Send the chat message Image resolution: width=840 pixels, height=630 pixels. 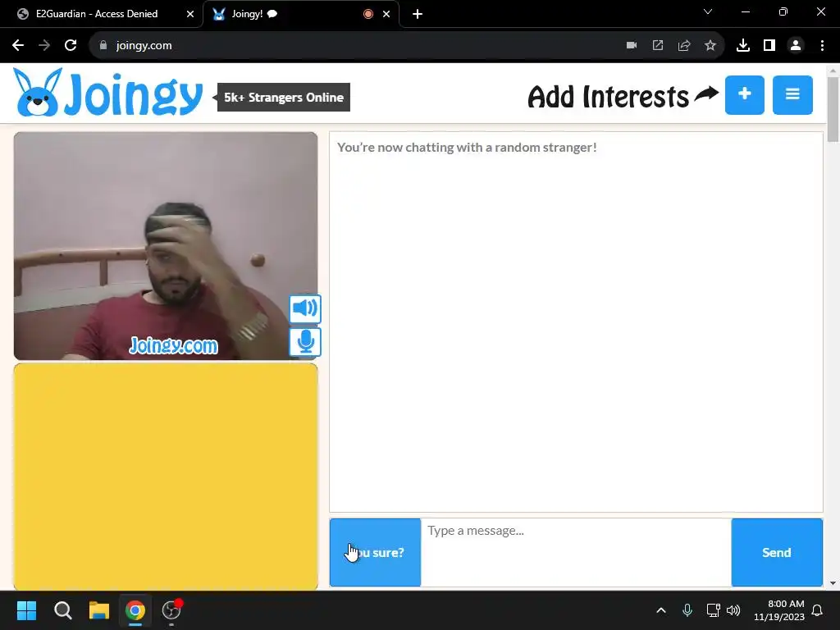777,552
